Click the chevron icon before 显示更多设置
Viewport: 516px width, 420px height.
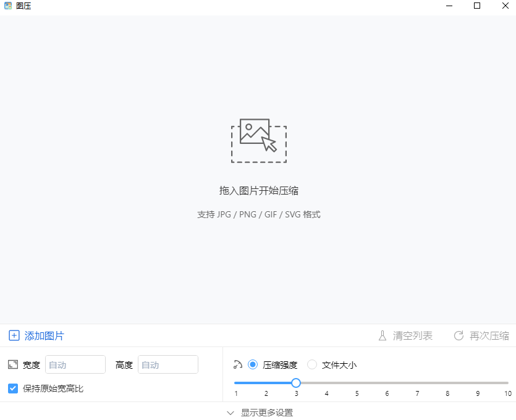tap(231, 412)
